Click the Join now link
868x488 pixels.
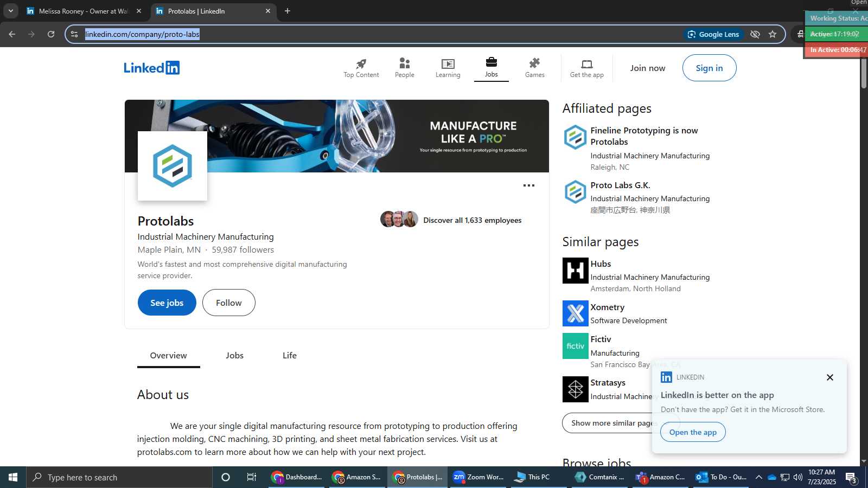coord(648,68)
